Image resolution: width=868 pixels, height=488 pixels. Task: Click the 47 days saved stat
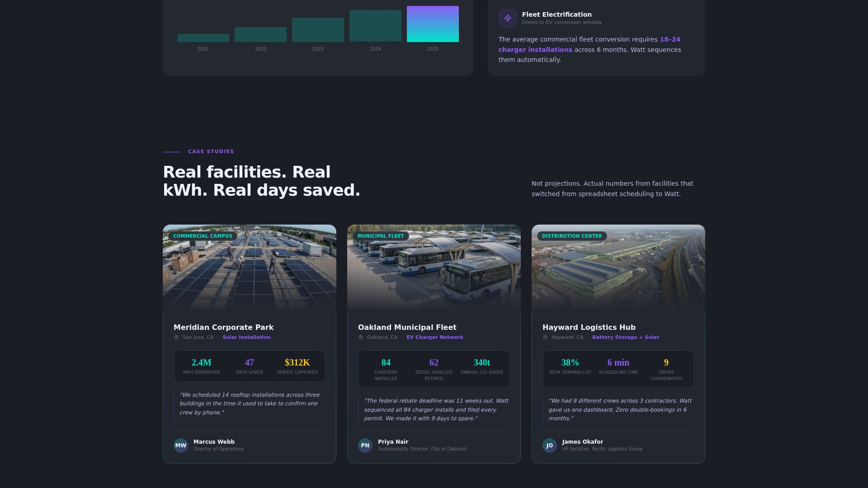pos(250,366)
